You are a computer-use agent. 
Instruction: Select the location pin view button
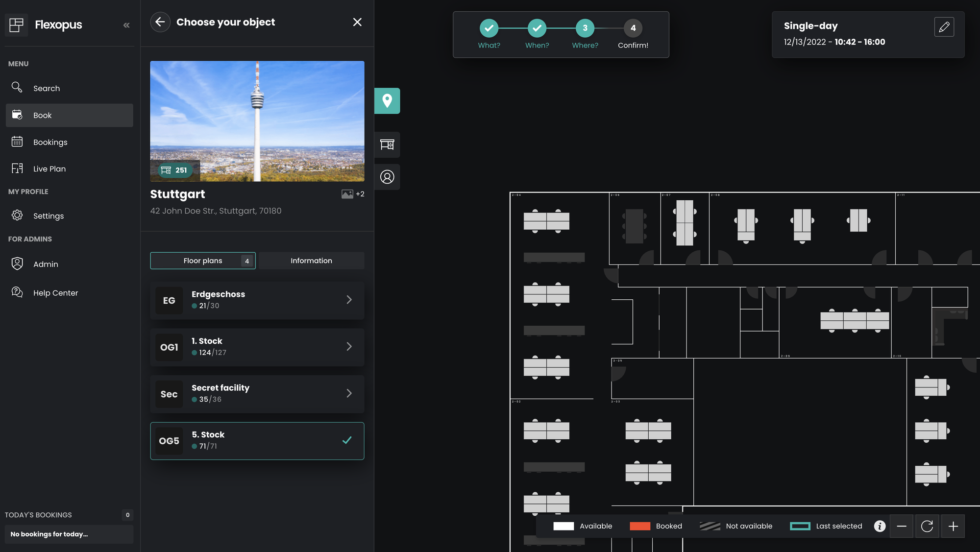tap(387, 101)
